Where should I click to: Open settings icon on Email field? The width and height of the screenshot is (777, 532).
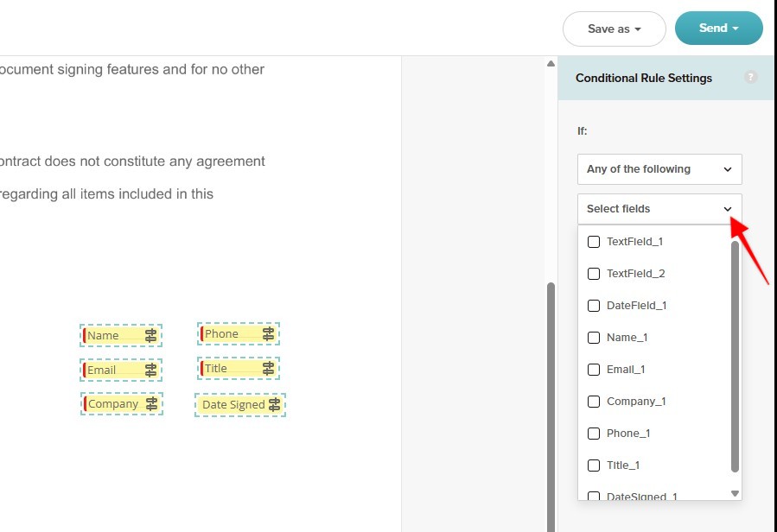(150, 370)
